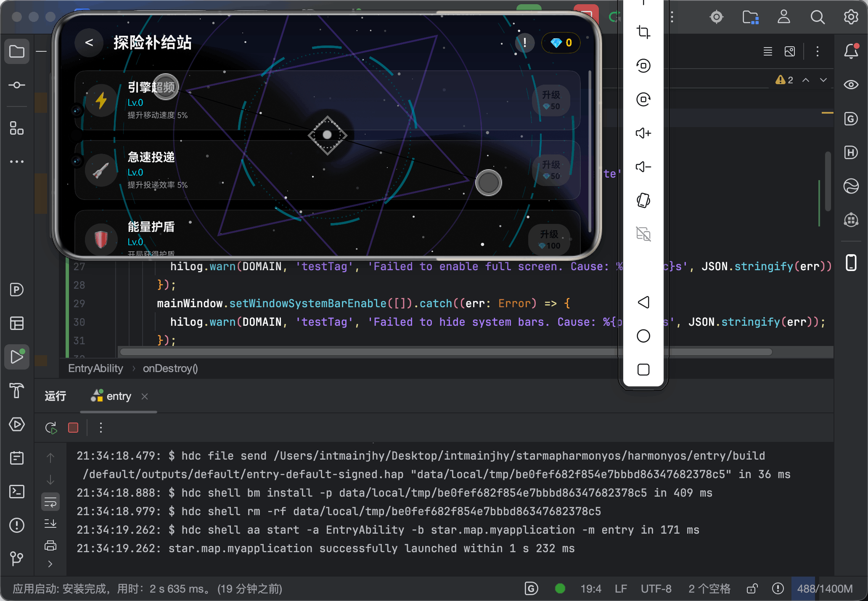Click the Settings gear in title bar

(851, 17)
